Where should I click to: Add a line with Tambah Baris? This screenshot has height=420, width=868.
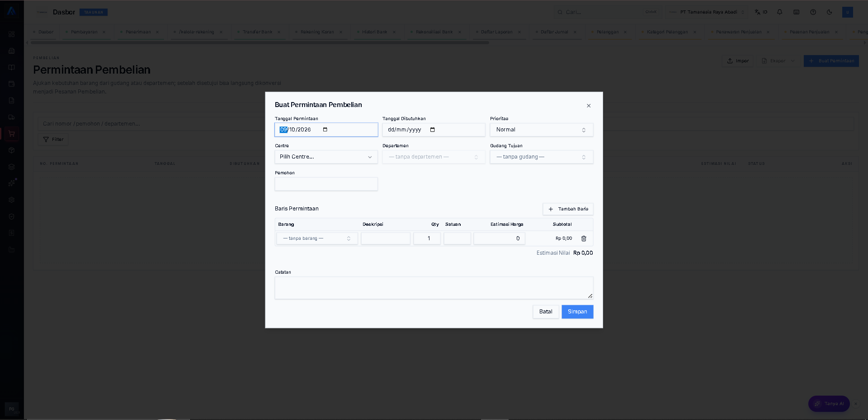[x=568, y=209]
